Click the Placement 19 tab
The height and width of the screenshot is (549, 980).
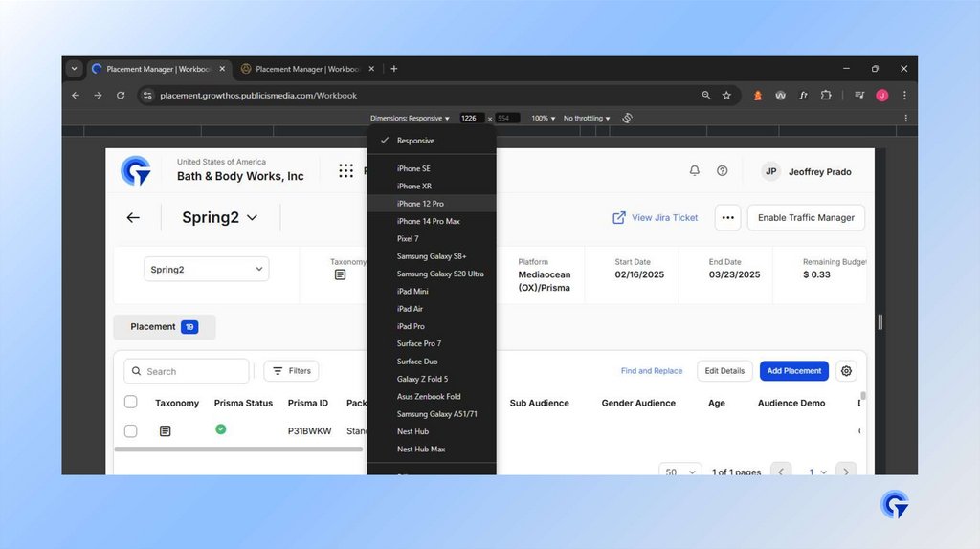[x=165, y=327]
